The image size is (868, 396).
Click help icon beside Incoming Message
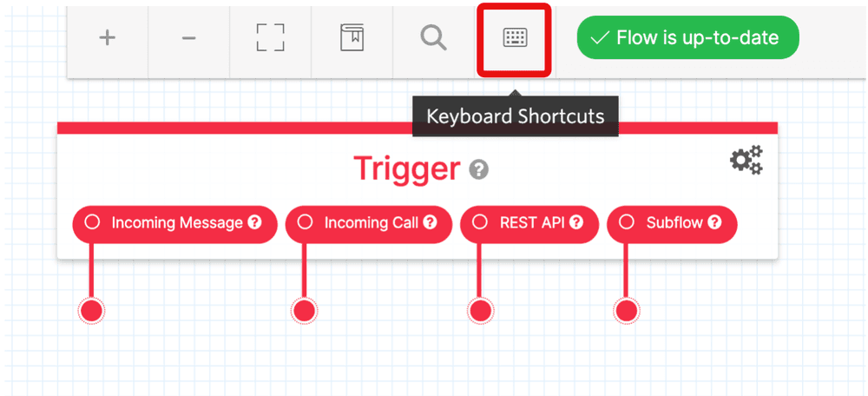point(254,222)
